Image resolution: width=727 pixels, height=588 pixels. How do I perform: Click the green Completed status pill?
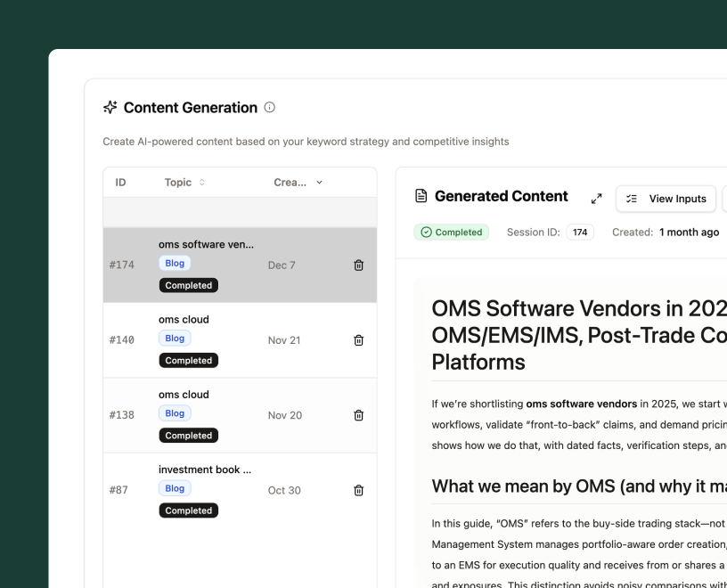coord(451,232)
